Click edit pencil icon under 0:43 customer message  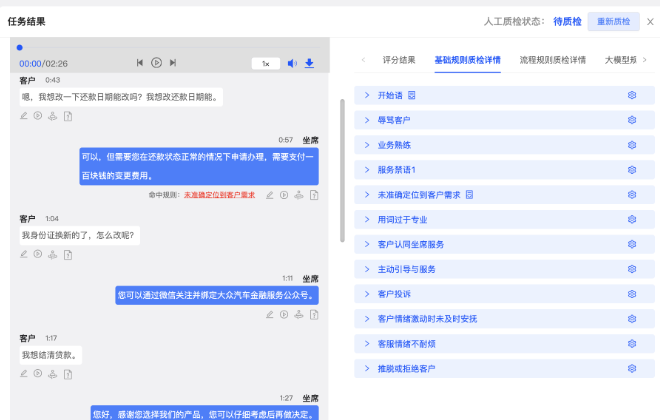tap(24, 116)
